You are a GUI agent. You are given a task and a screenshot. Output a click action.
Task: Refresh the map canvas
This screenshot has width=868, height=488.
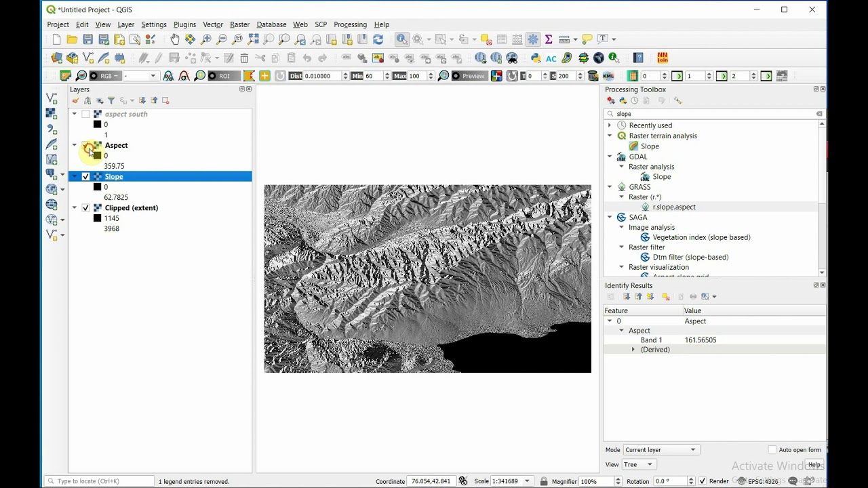[x=378, y=39]
